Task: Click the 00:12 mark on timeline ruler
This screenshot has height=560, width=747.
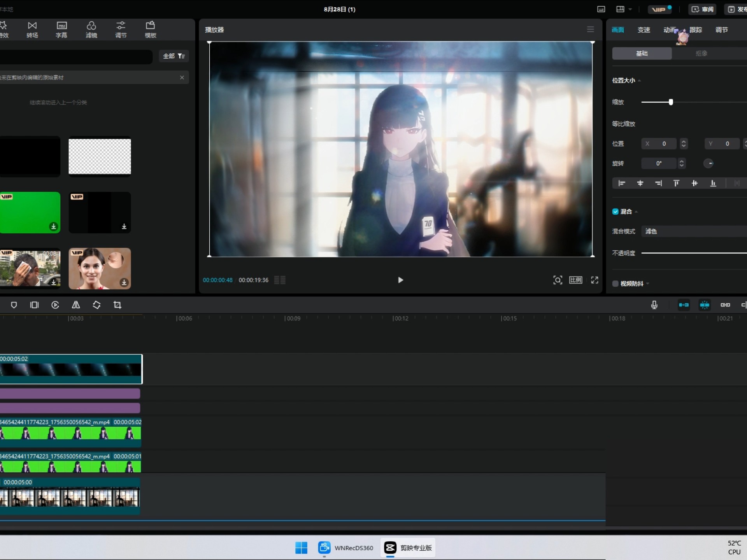Action: click(x=400, y=318)
